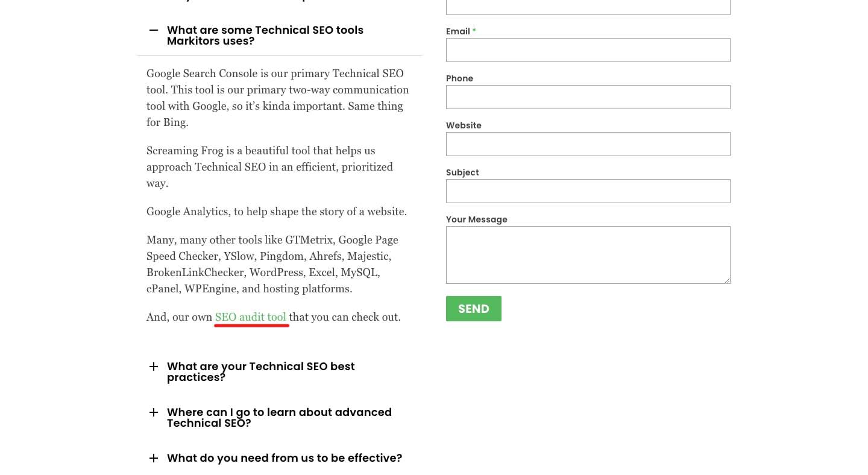The image size is (868, 475).
Task: Select the 'Where can I go to learn about advanced Technical SEO?' heading
Action: 279,417
